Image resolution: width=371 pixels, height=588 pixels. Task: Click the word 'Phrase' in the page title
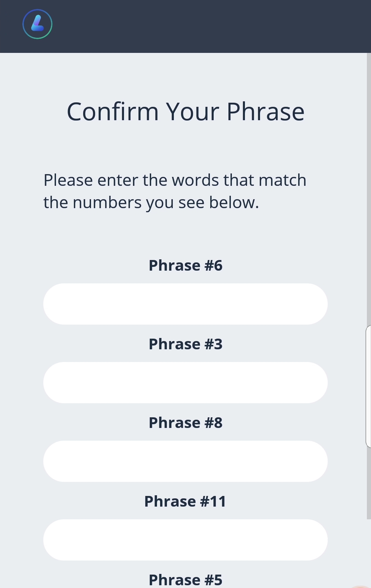pos(265,112)
